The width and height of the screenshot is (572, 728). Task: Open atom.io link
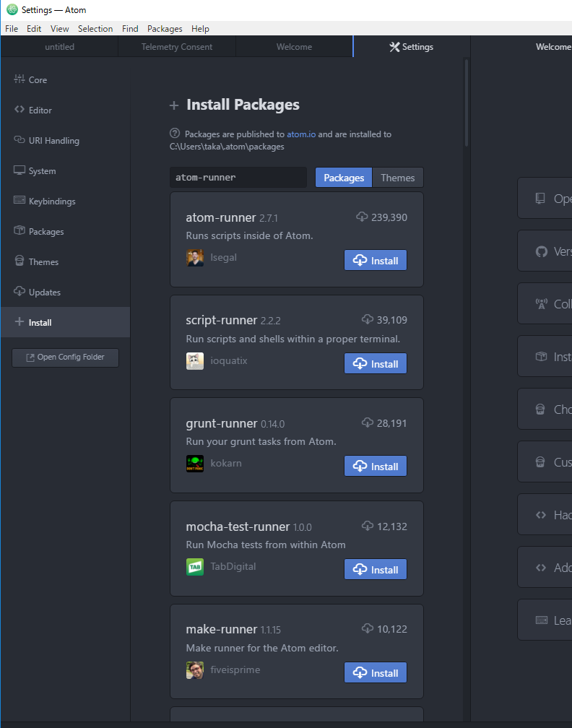301,134
